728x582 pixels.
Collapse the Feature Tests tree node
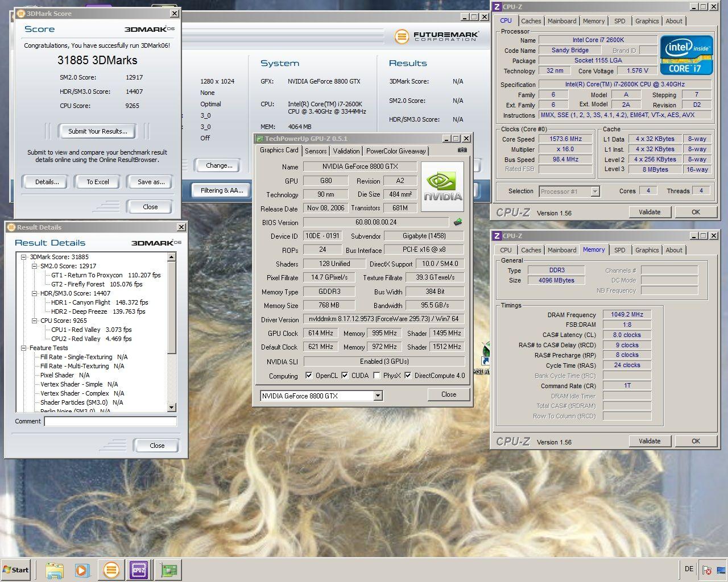point(24,348)
